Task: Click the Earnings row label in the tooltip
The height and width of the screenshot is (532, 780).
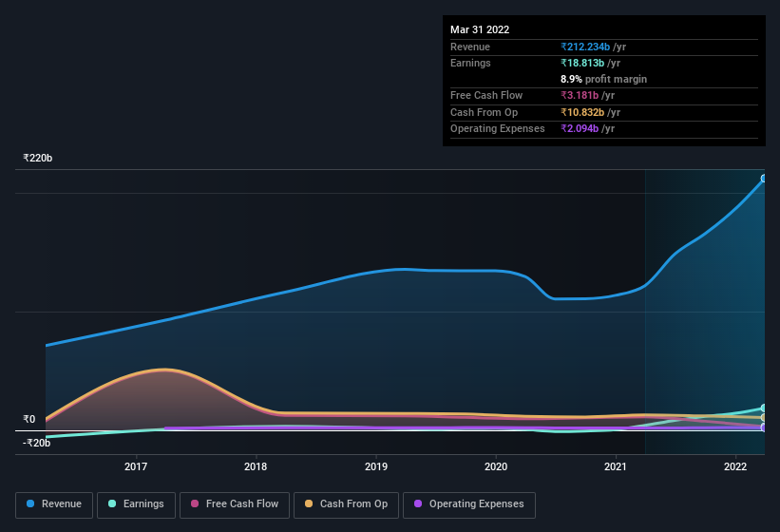Action: coord(470,63)
